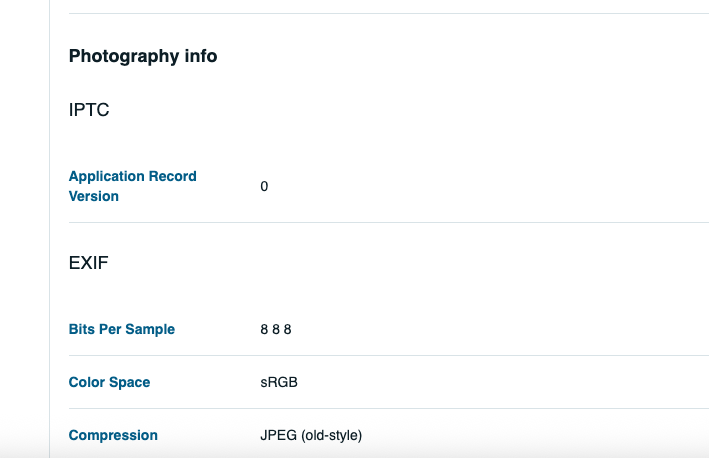The width and height of the screenshot is (709, 458).
Task: Click the divider between Bits Per Sample and Color Space
Action: [x=380, y=355]
